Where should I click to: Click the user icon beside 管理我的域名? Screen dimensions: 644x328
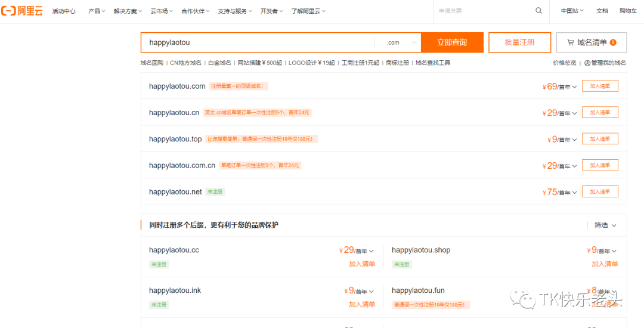click(x=587, y=63)
